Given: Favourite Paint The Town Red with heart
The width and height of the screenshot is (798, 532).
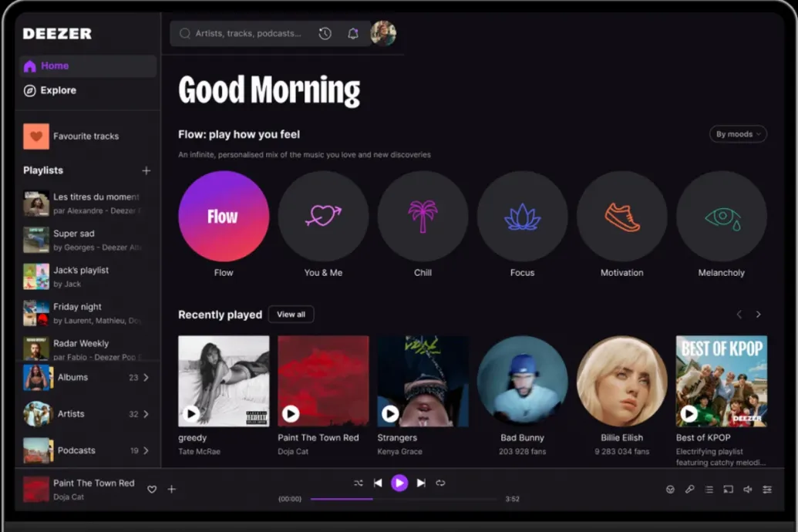Looking at the screenshot, I should (x=152, y=490).
